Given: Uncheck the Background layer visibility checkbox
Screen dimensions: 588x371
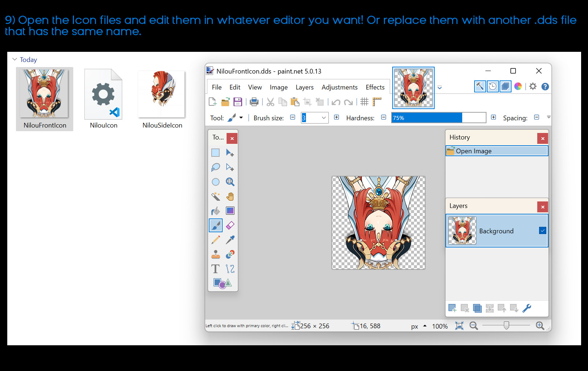Looking at the screenshot, I should tap(542, 230).
